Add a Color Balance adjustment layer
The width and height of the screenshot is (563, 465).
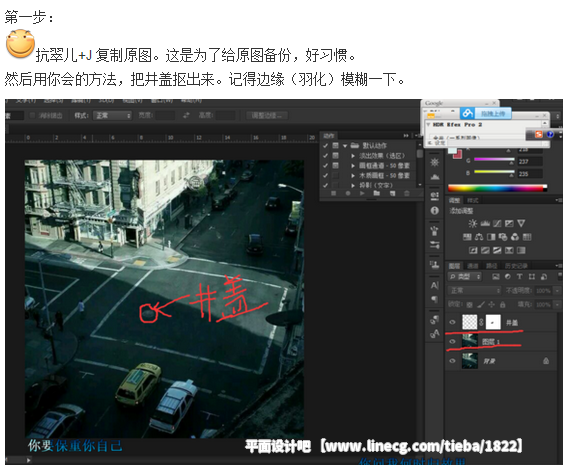tap(479, 237)
